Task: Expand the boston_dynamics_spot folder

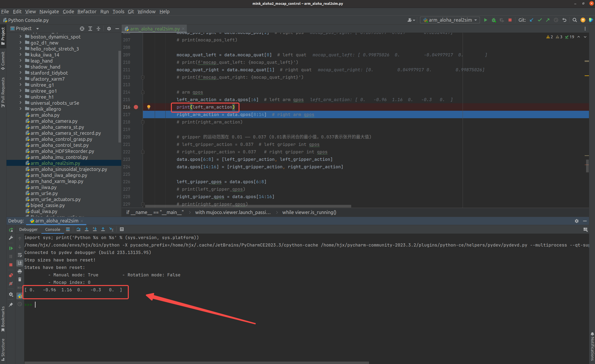Action: click(20, 37)
